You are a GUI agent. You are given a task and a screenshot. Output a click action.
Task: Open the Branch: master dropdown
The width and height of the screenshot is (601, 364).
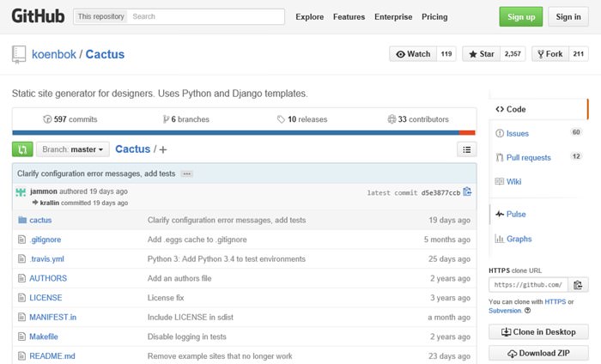pos(73,149)
